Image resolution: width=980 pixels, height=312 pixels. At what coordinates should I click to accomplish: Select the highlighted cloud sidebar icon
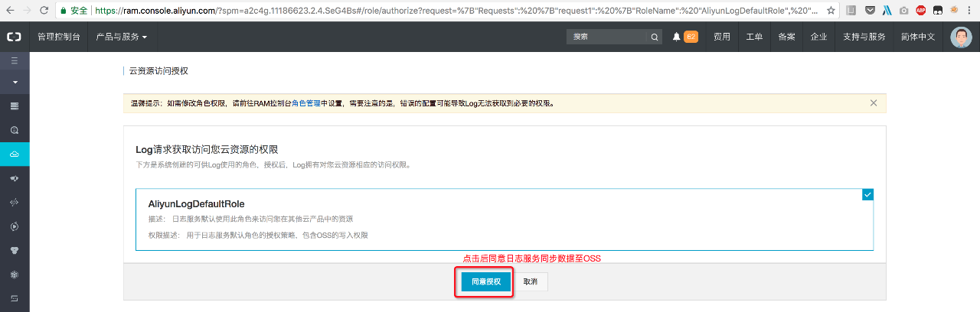click(x=15, y=154)
